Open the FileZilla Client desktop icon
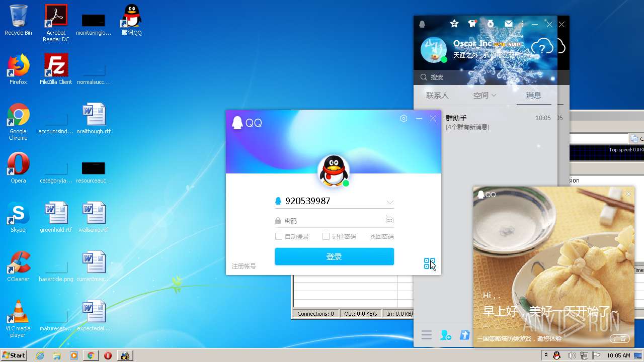644x362 pixels. click(56, 69)
